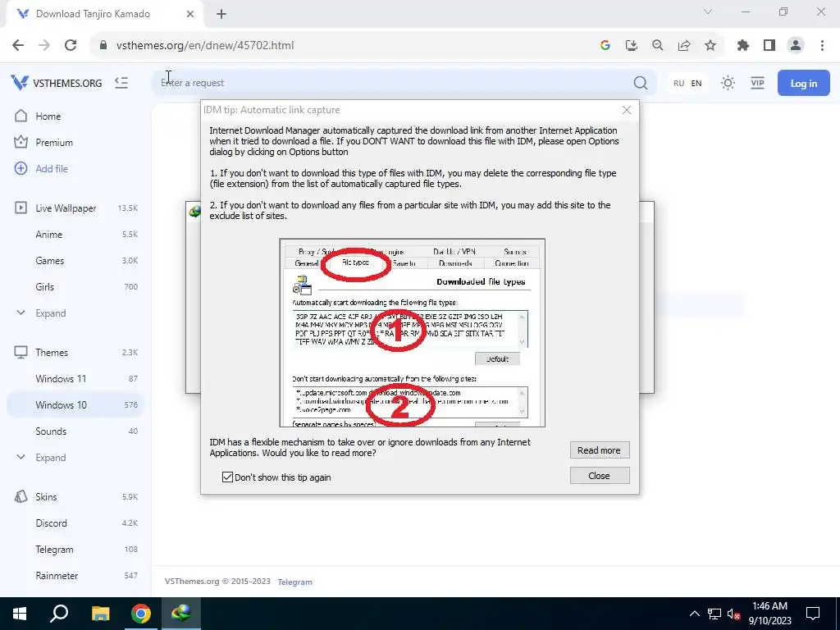Click the Chrome taskbar icon
The image size is (840, 630).
[x=141, y=614]
